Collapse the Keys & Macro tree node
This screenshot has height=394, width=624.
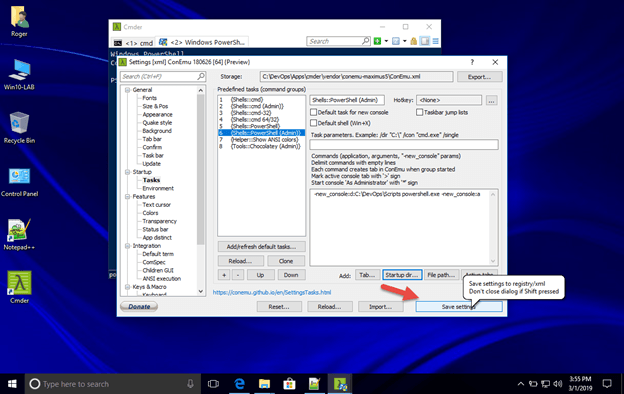[127, 287]
